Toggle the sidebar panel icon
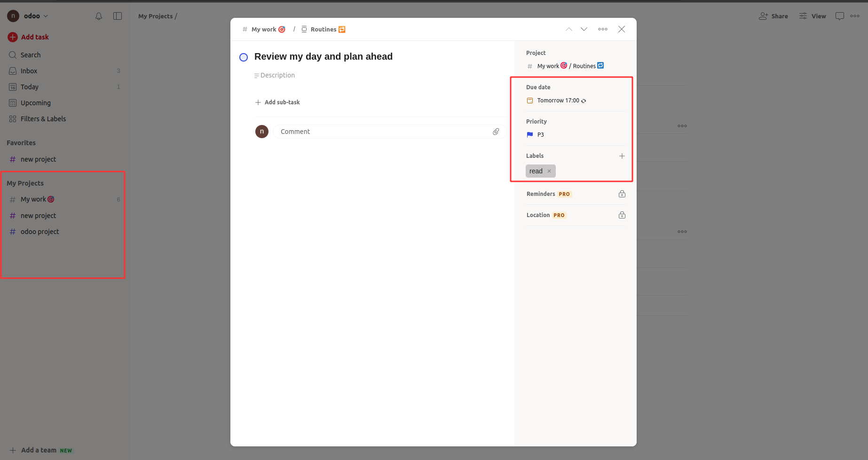 [118, 16]
